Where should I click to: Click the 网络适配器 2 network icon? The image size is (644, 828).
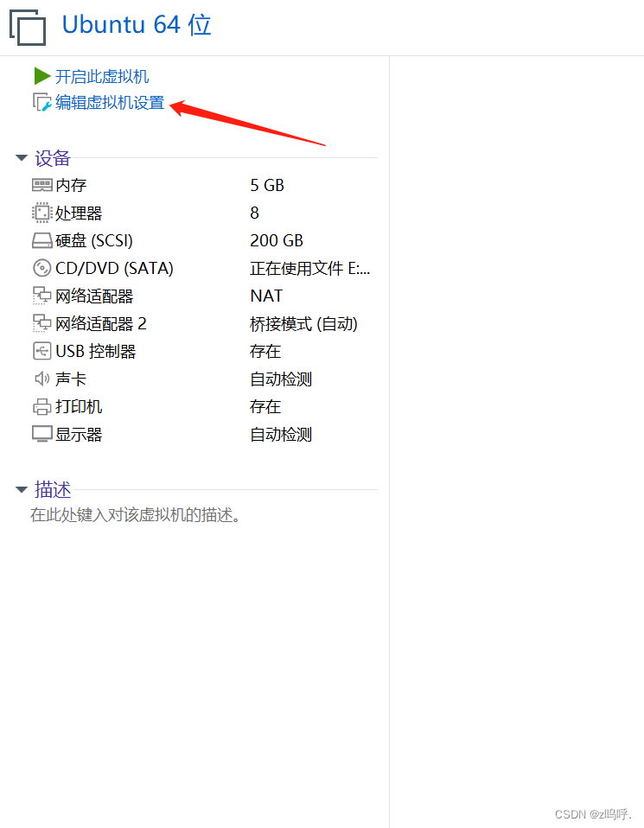tap(42, 324)
